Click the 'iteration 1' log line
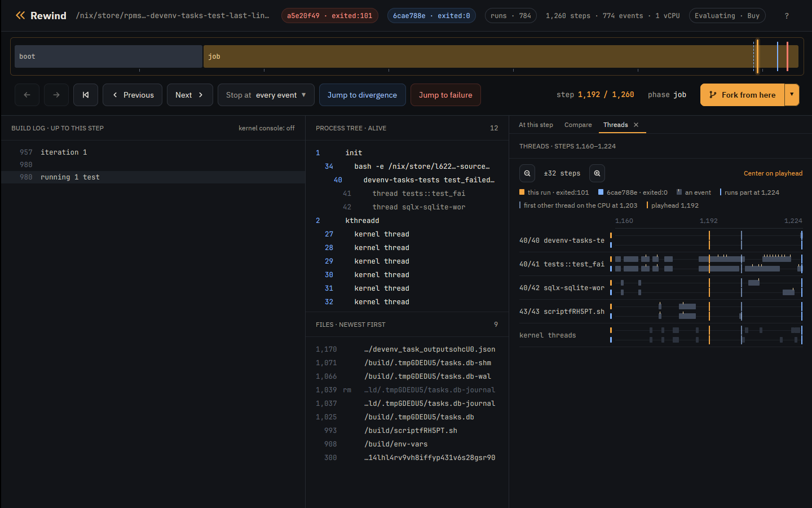Screen dimensions: 812x508 (x=153, y=152)
